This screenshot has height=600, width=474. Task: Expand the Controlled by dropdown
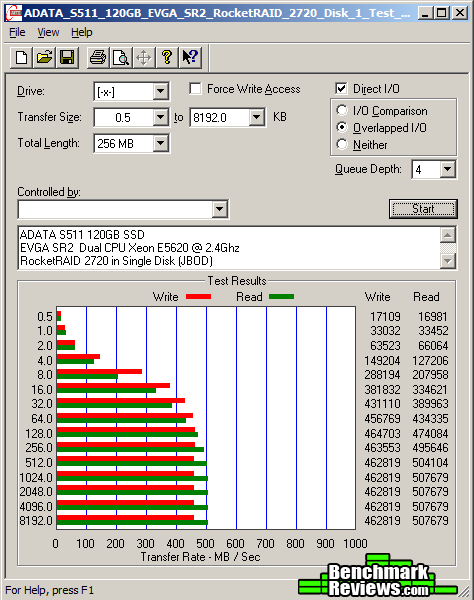click(220, 209)
